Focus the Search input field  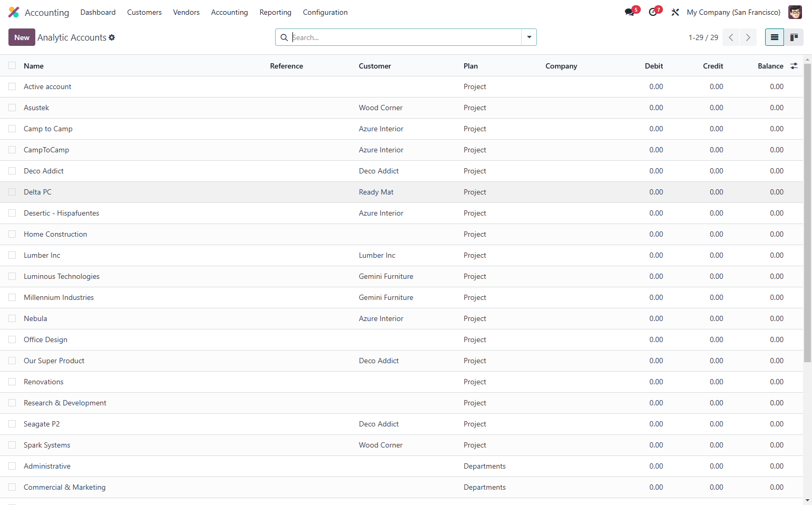click(406, 37)
